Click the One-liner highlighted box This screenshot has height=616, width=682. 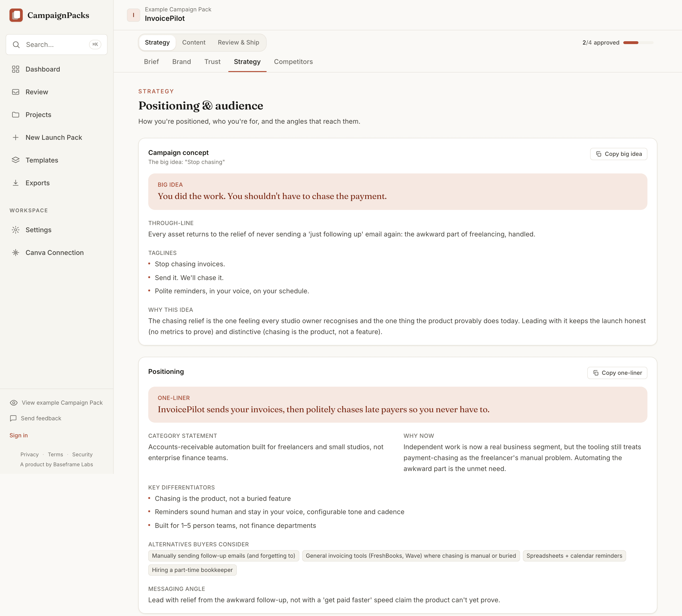tap(398, 405)
